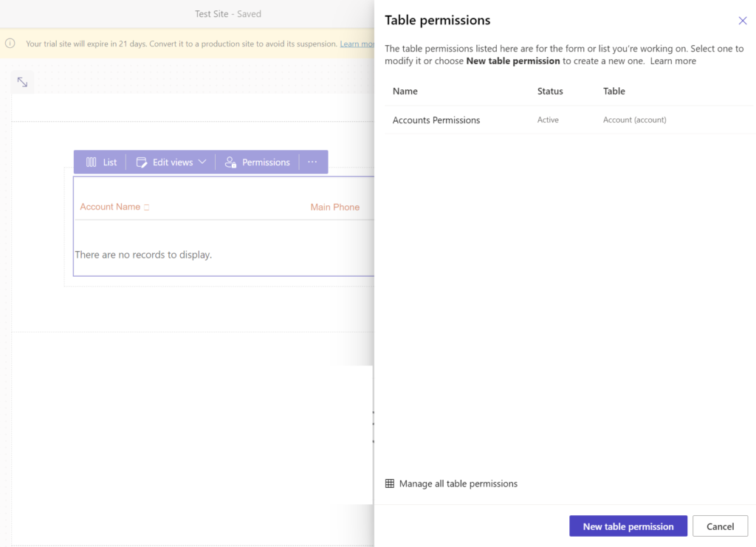Click the List toolbar button
Viewport: 756px width, 547px height.
(100, 162)
